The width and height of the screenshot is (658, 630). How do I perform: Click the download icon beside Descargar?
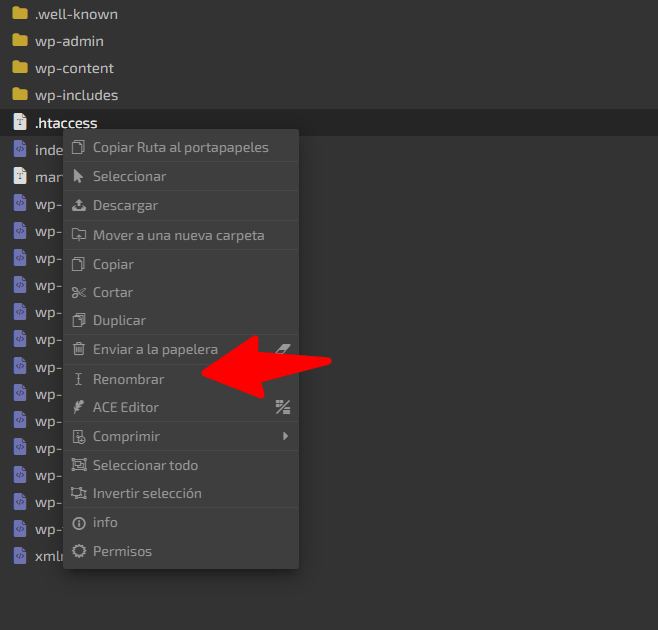point(78,205)
